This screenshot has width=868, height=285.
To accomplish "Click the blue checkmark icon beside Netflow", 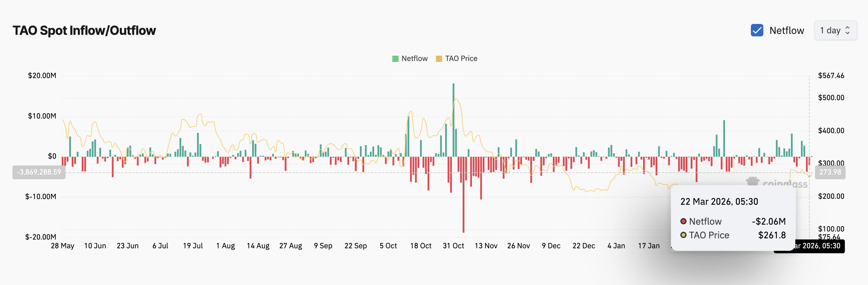I will [x=757, y=30].
